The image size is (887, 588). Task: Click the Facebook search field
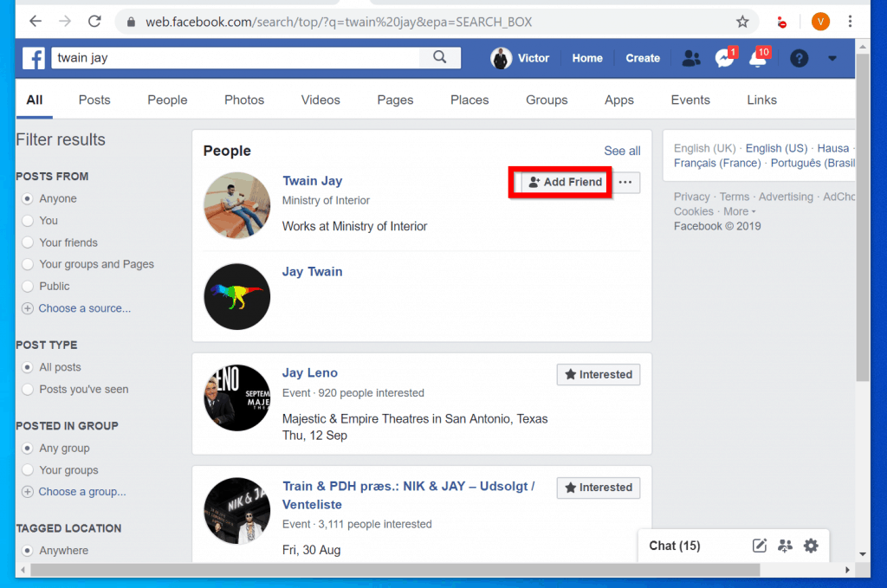(236, 58)
